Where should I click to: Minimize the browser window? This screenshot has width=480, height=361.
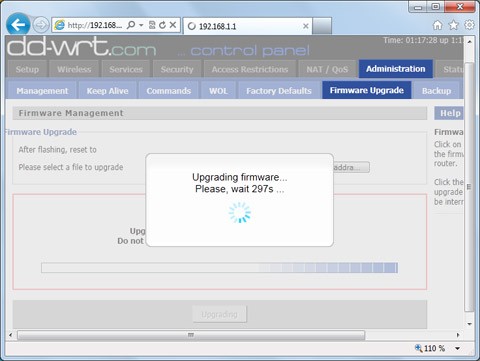click(x=419, y=7)
